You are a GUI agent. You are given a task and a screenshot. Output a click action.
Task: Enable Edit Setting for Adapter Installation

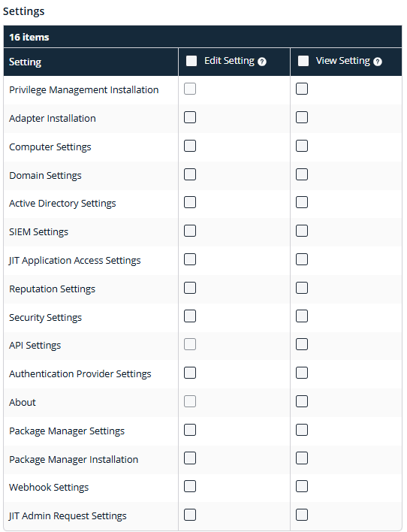[x=189, y=117]
